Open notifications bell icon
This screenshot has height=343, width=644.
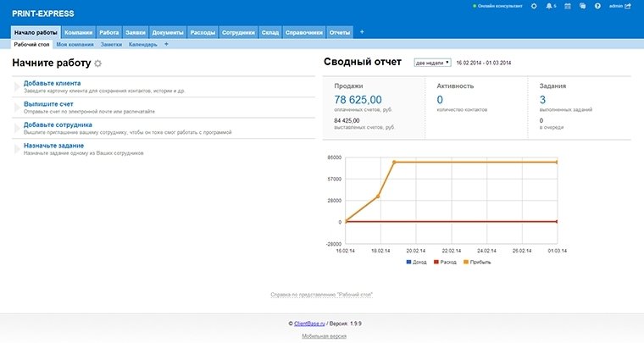(550, 6)
